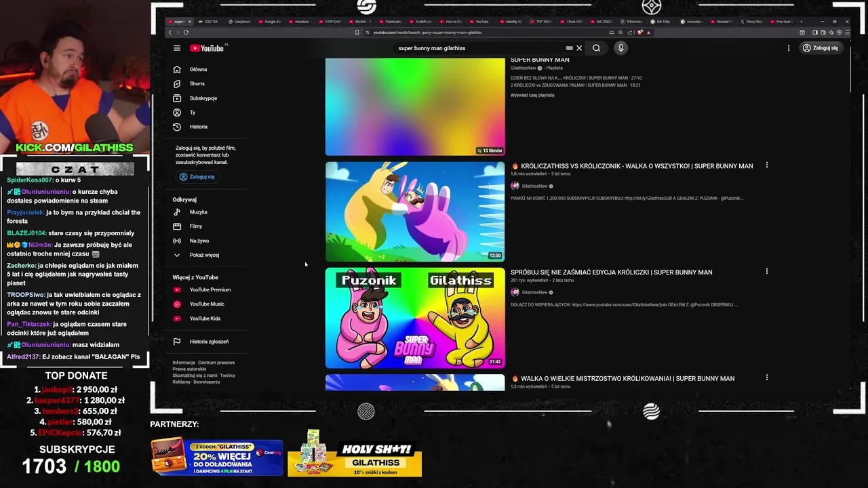Click the CaseHug partner banner with GILATHISS code
Viewport: 868px width, 488px height.
click(217, 457)
